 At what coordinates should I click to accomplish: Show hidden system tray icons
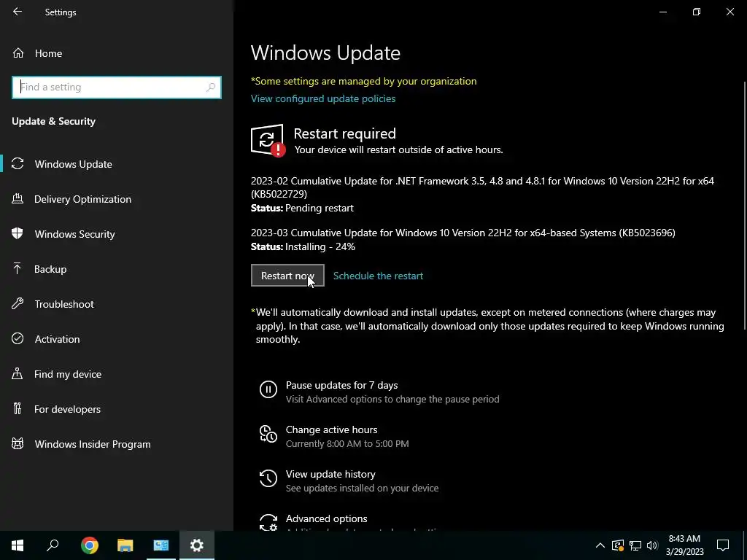[600, 545]
